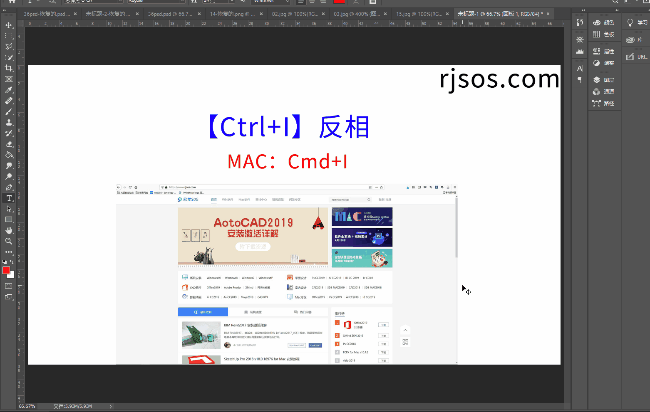Select the Magic Wand tool
Image resolution: width=650 pixels, height=412 pixels.
pyautogui.click(x=9, y=58)
